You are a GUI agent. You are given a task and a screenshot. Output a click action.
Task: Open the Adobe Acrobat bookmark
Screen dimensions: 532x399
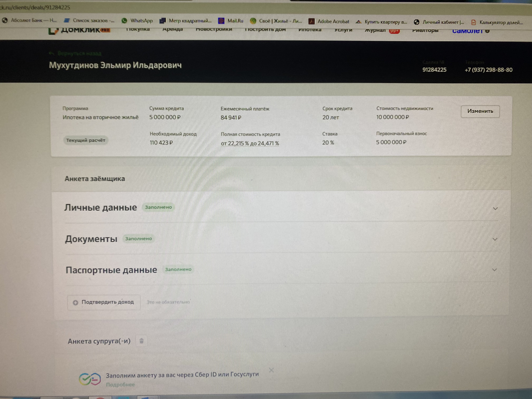[x=333, y=21]
